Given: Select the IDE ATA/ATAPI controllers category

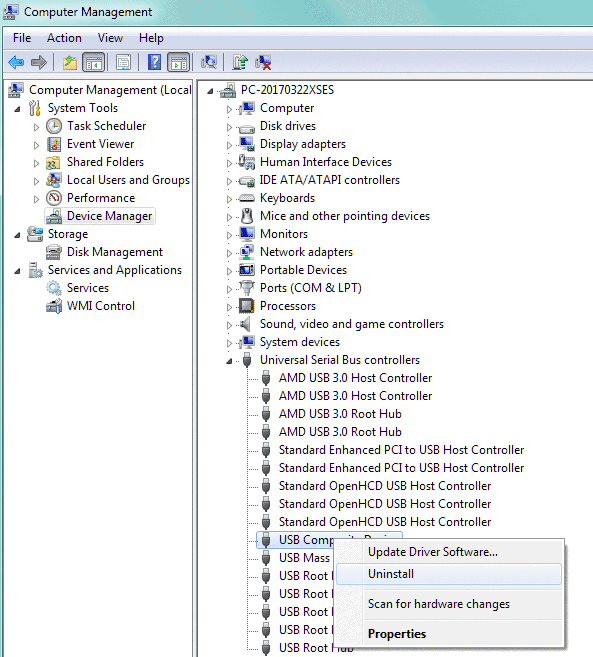Looking at the screenshot, I should coord(330,180).
